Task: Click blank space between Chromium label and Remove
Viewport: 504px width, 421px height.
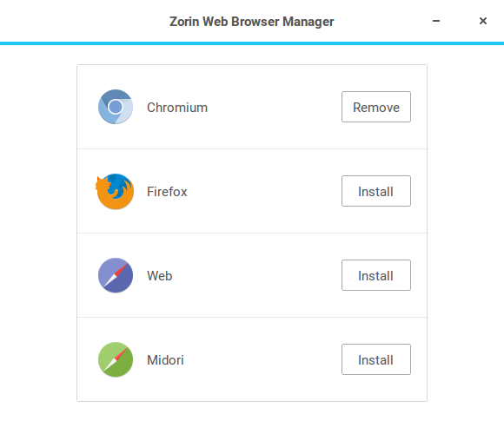Action: (275, 108)
